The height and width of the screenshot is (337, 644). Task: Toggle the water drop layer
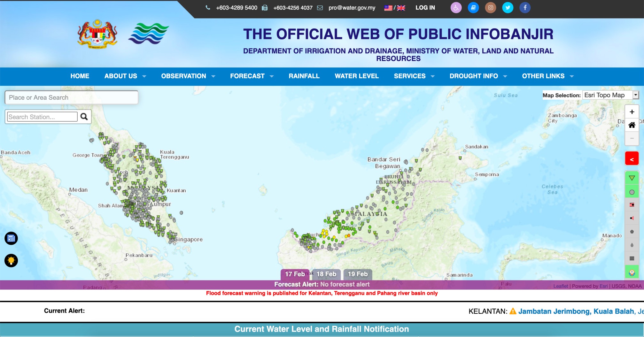pyautogui.click(x=632, y=245)
